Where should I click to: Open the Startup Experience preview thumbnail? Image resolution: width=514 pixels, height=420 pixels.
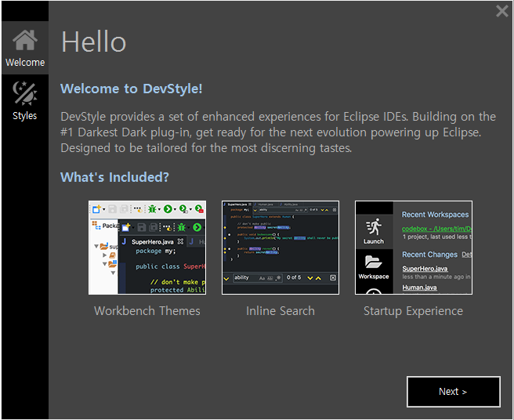(414, 248)
